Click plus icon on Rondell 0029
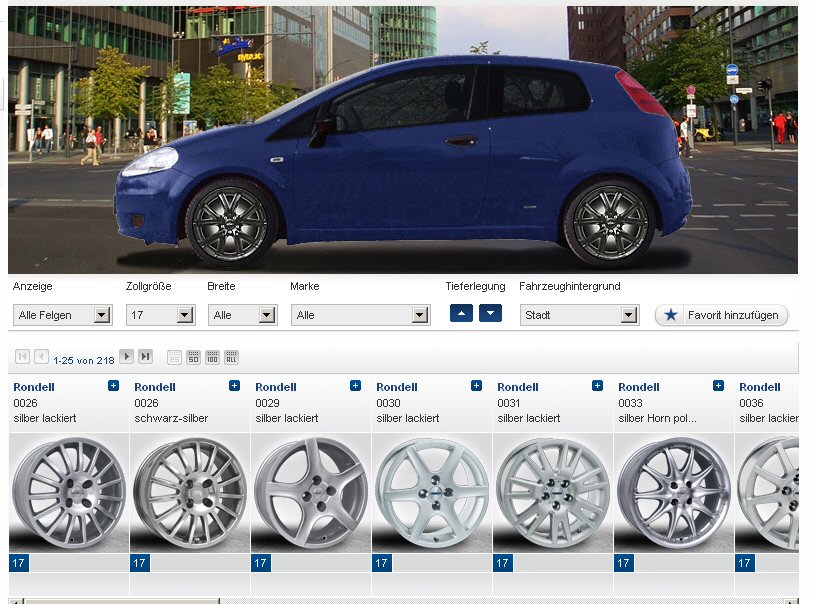814x604 pixels. (355, 386)
